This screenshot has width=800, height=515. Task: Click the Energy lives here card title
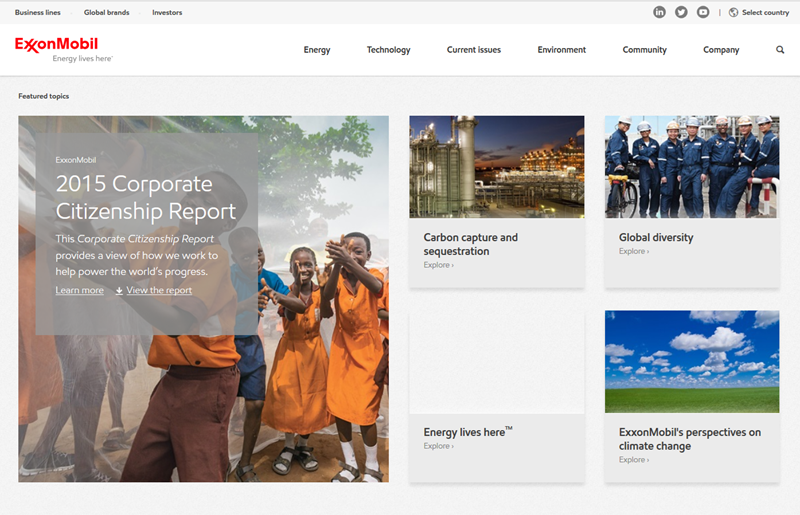468,432
